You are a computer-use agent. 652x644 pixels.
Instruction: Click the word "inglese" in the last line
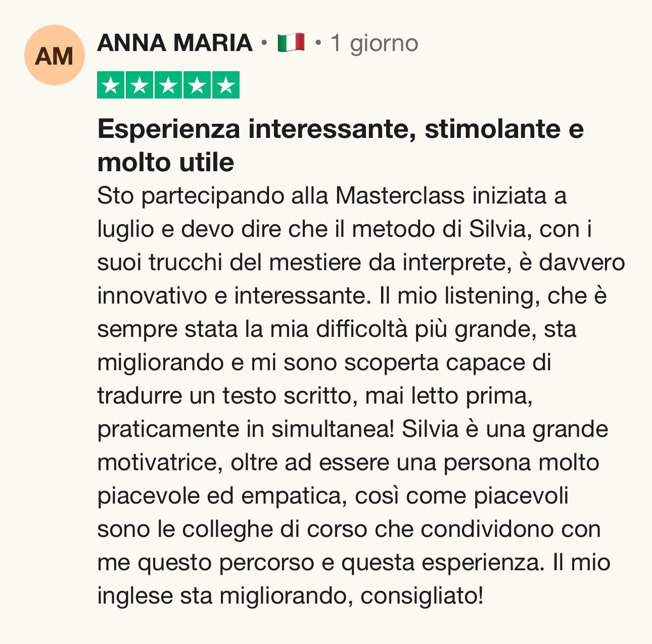135,596
